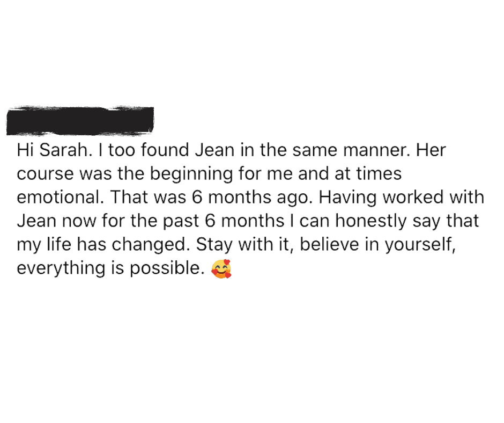Click "Jean" at the start of the fourth line
This screenshot has width=504, height=423.
tap(36, 221)
